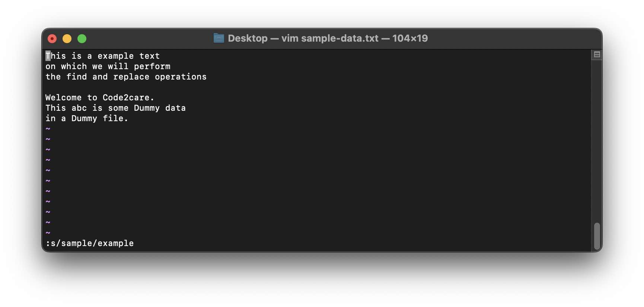Click the split pane icon above scrollbar
The image size is (644, 307).
click(x=597, y=55)
